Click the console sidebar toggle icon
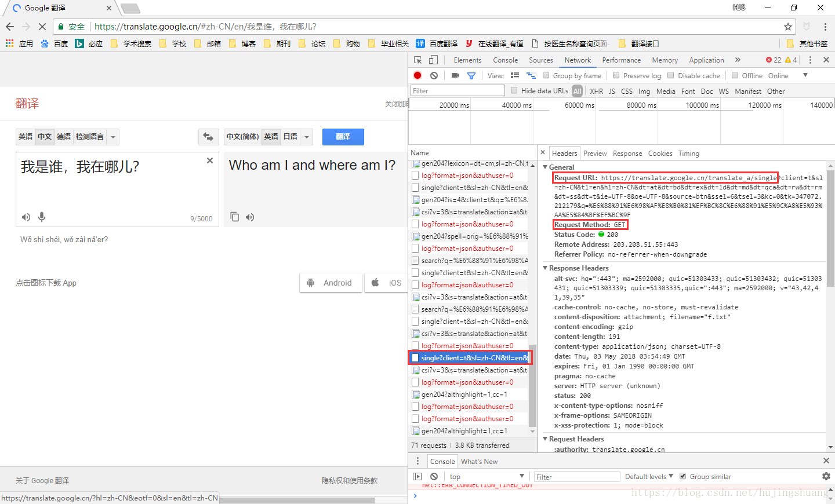 pyautogui.click(x=418, y=476)
